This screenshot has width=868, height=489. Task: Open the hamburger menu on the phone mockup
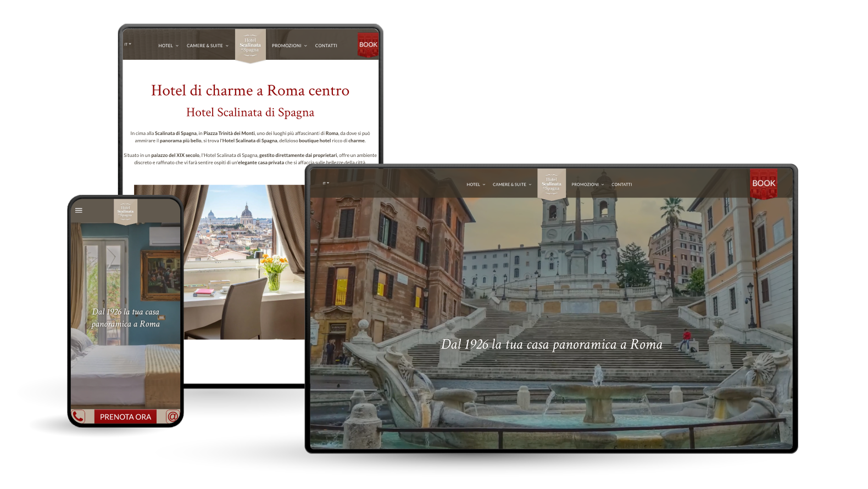pos(79,210)
